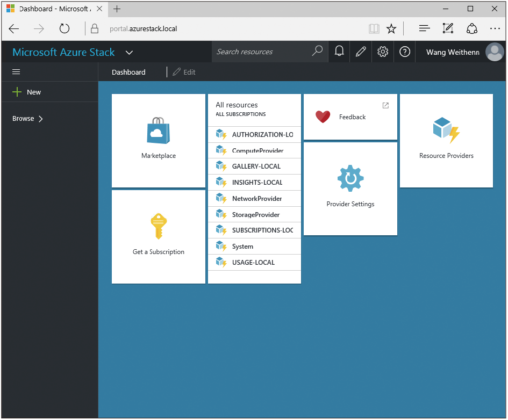Click the Resource Providers label
This screenshot has width=508, height=420.
point(446,156)
